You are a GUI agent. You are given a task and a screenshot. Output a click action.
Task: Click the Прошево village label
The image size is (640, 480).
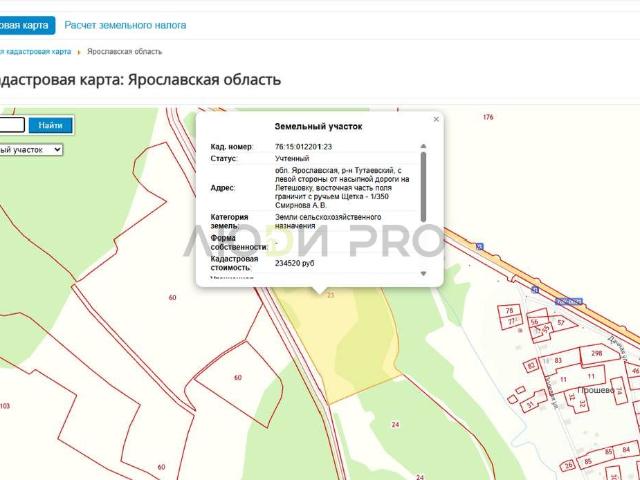[x=596, y=390]
